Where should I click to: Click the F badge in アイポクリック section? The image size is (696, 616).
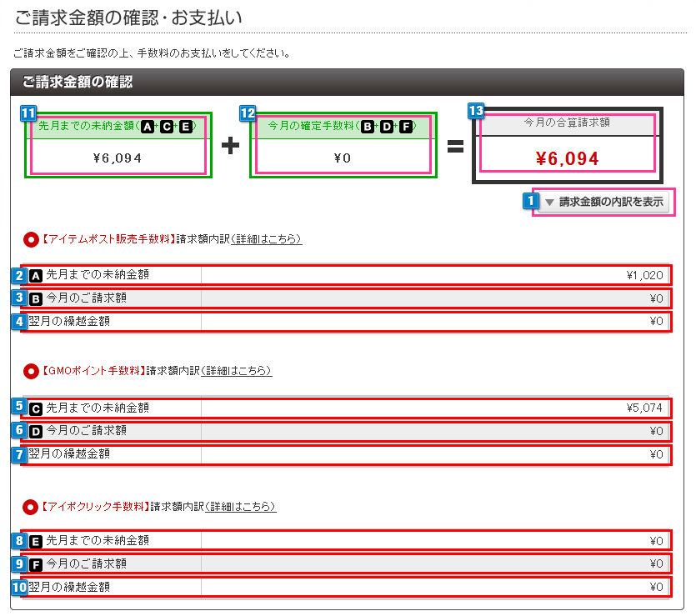35,563
